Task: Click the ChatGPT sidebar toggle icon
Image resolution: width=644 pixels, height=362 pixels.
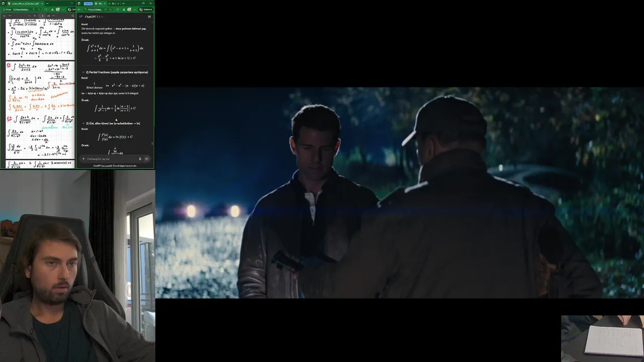Action: (80, 17)
